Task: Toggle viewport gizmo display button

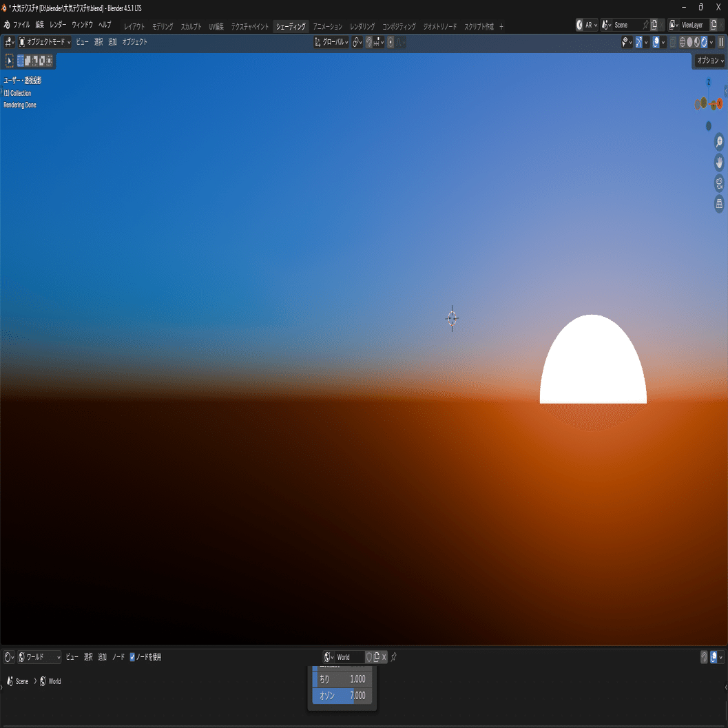Action: coord(639,42)
